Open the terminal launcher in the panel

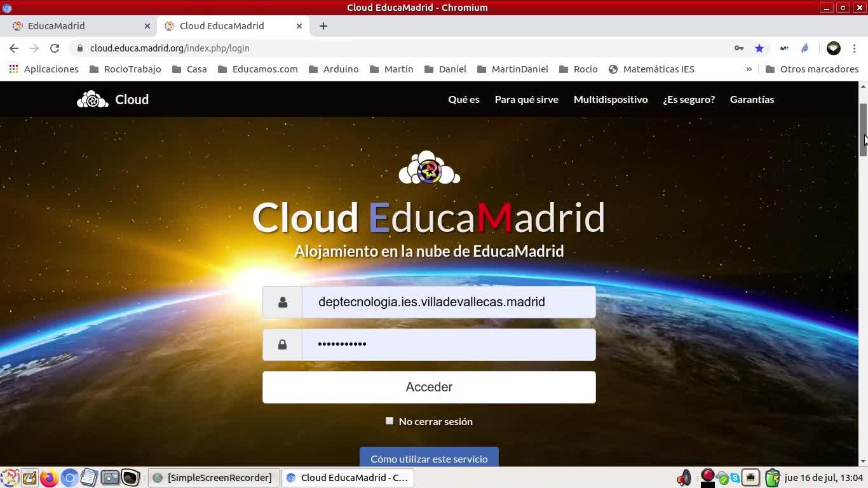[x=130, y=478]
